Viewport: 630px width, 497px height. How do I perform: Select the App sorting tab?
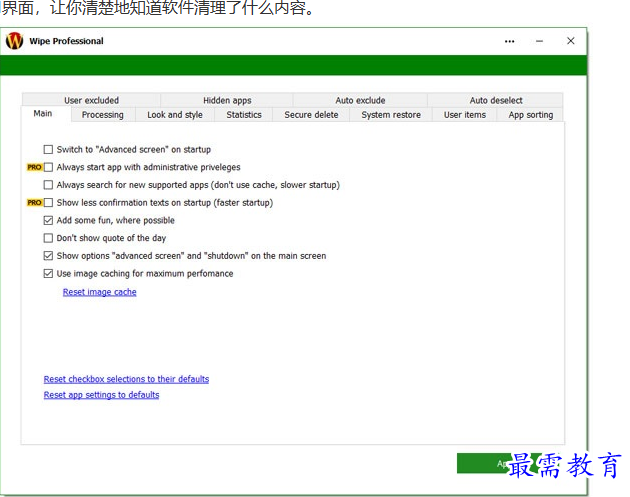(531, 115)
